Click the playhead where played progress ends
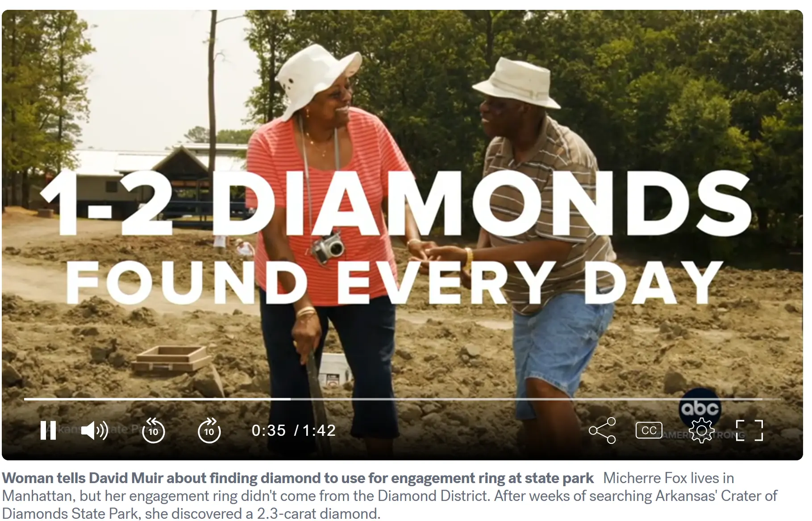812x521 pixels. 291,399
